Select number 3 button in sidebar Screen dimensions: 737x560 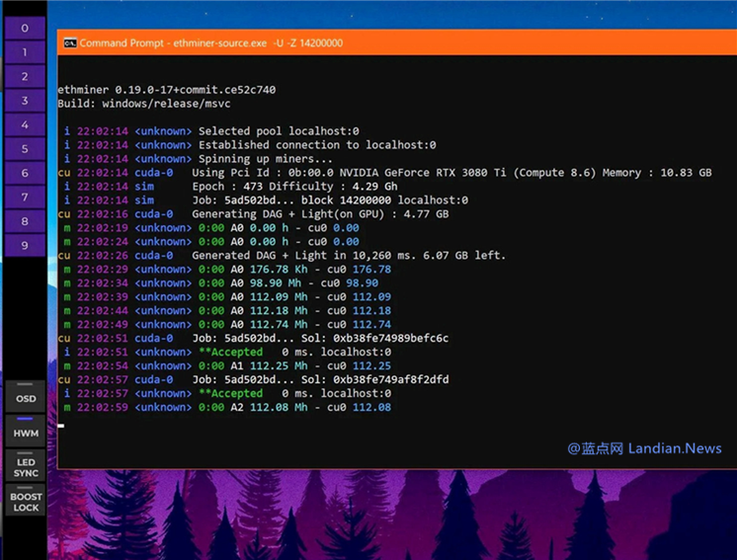tap(25, 101)
